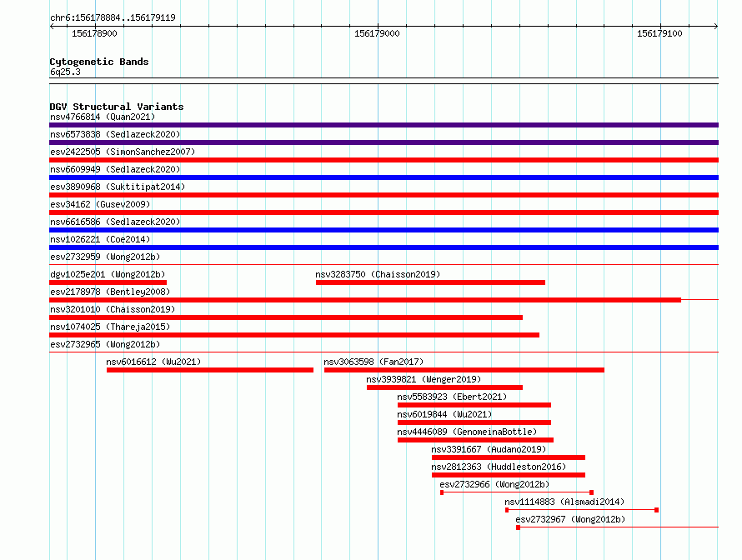Click the red bar under nsv1074025

tap(294, 335)
